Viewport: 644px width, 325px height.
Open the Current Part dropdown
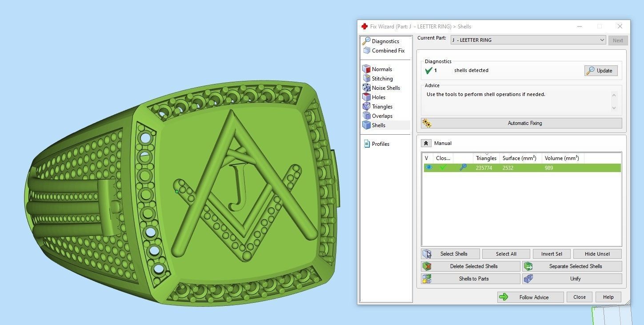528,40
